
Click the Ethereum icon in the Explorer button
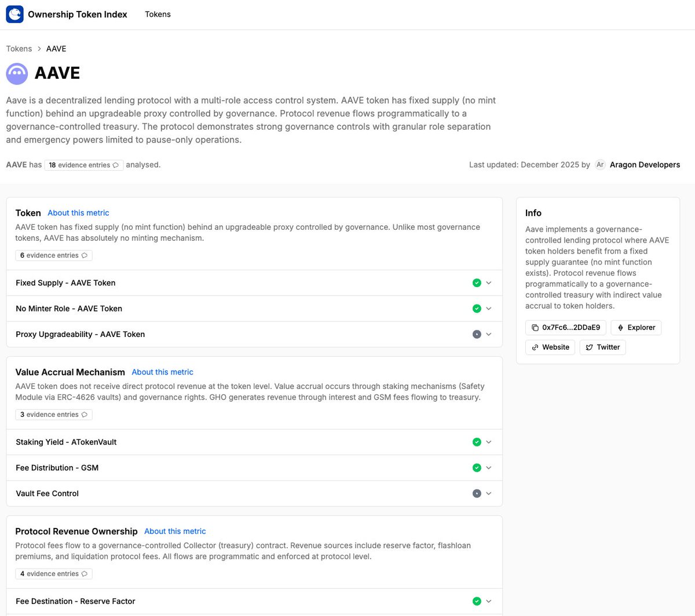(x=620, y=328)
